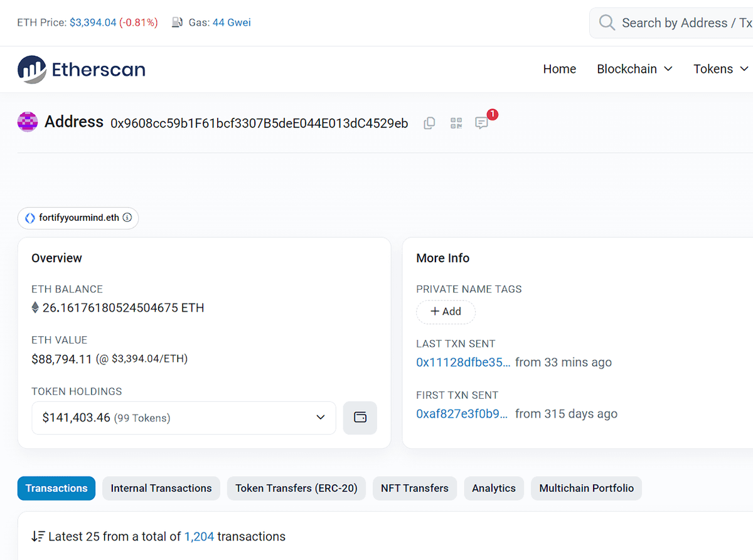753x560 pixels.
Task: Click the info icon beside fortifyyourmind.eth
Action: click(x=127, y=218)
